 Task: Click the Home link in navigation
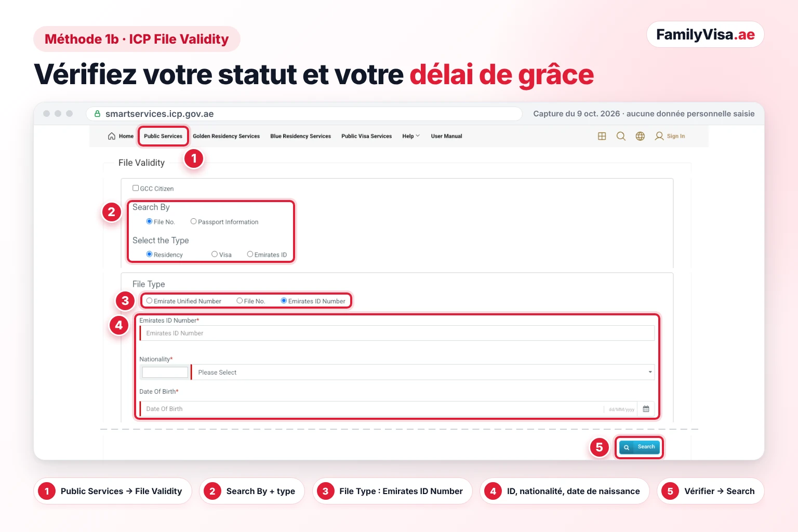pyautogui.click(x=126, y=136)
